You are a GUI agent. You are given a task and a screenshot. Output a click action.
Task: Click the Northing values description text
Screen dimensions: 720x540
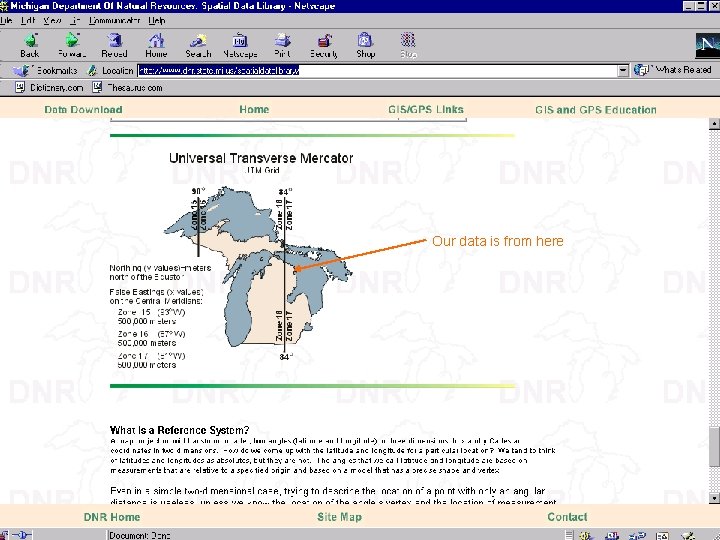[160, 272]
